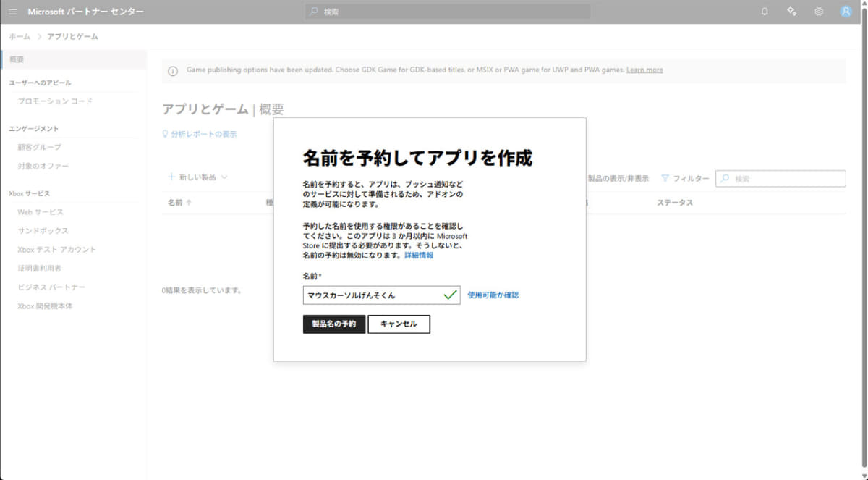Click アプリとゲーム breadcrumb
The height and width of the screenshot is (480, 868).
click(x=72, y=36)
